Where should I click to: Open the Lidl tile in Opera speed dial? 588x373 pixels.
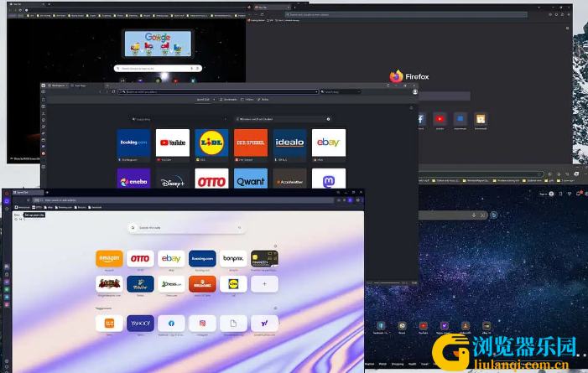coord(233,284)
